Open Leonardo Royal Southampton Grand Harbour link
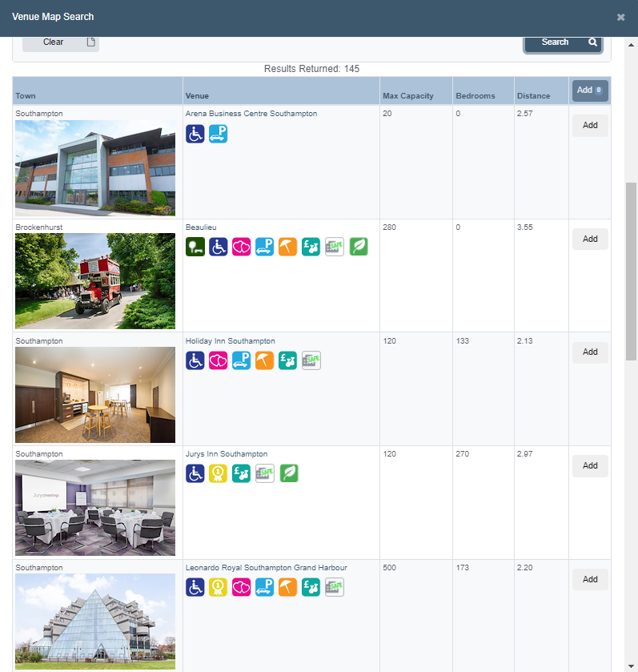The image size is (638, 672). [x=267, y=568]
